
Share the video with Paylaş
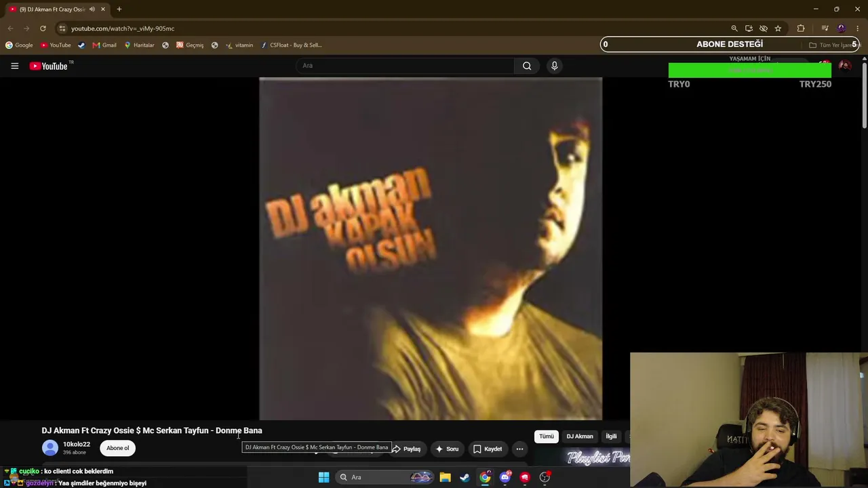pyautogui.click(x=406, y=449)
